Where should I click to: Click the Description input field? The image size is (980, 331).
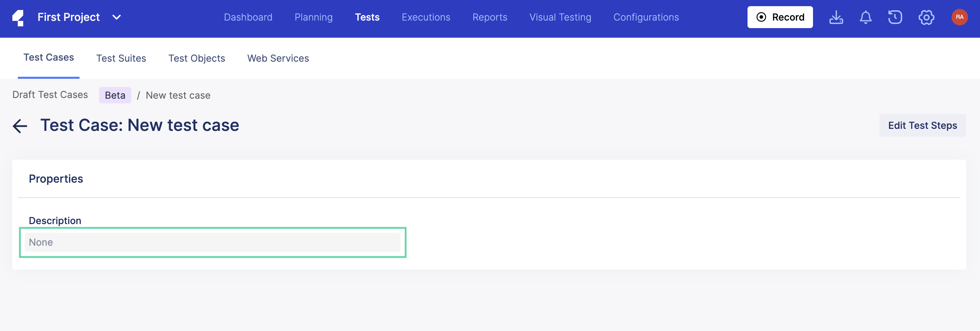coord(212,242)
